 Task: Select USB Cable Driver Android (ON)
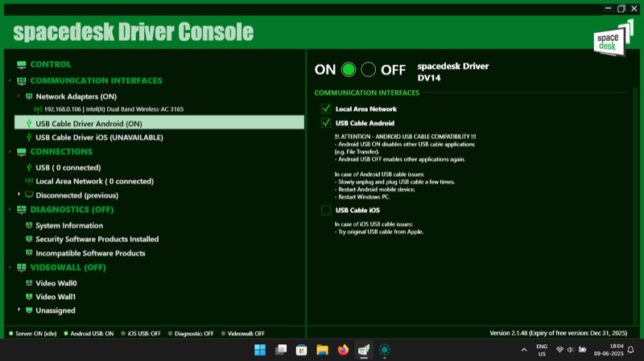(159, 123)
